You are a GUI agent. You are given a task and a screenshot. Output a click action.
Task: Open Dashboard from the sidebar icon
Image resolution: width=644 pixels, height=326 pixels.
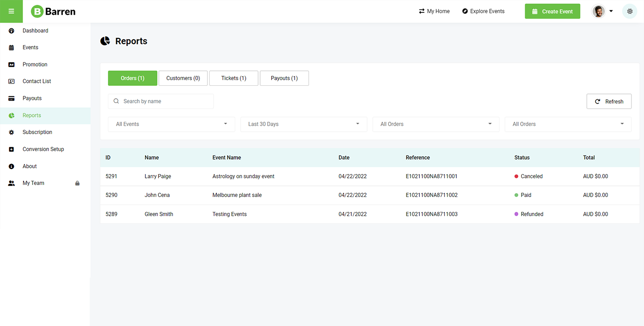point(12,31)
